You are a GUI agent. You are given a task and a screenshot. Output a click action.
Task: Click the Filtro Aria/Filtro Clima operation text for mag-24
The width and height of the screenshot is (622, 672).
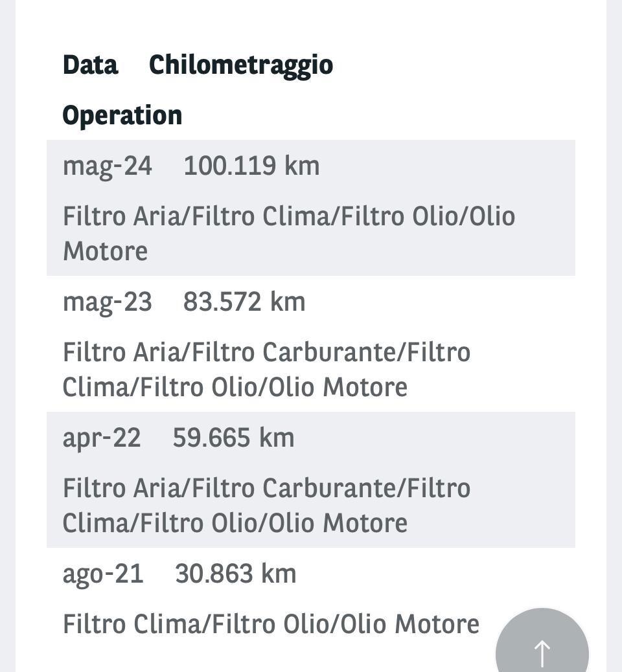(x=289, y=234)
